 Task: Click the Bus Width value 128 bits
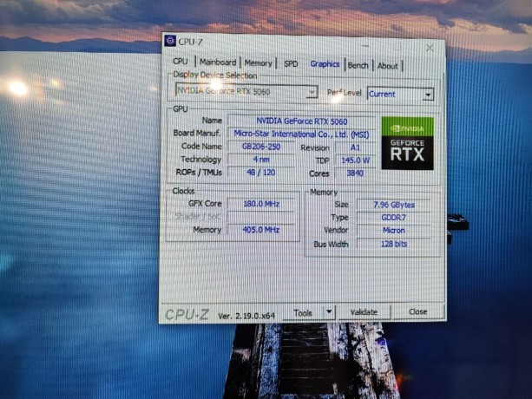pyautogui.click(x=393, y=244)
